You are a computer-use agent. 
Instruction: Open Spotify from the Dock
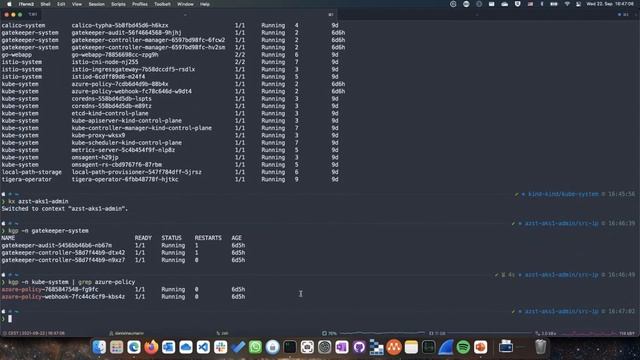coord(463,347)
